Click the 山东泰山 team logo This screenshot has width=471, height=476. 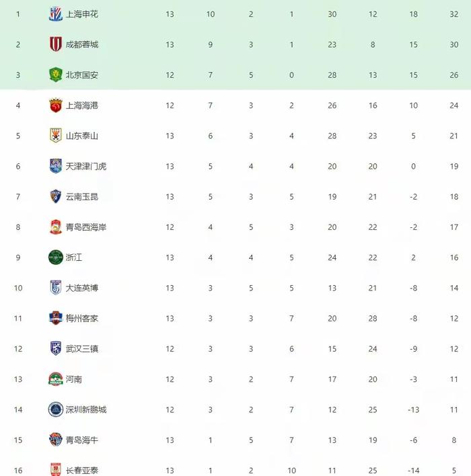click(x=56, y=136)
